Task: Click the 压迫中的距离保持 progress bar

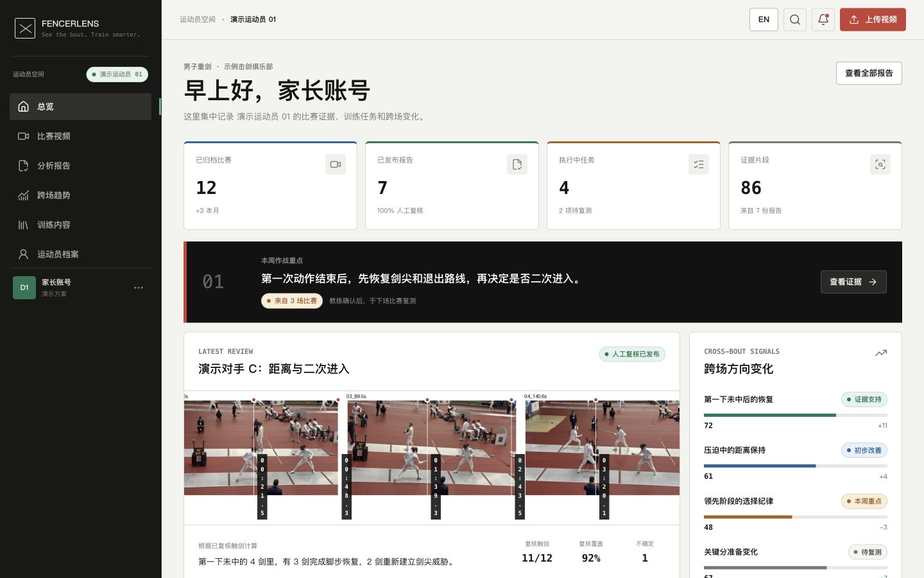Action: click(796, 466)
